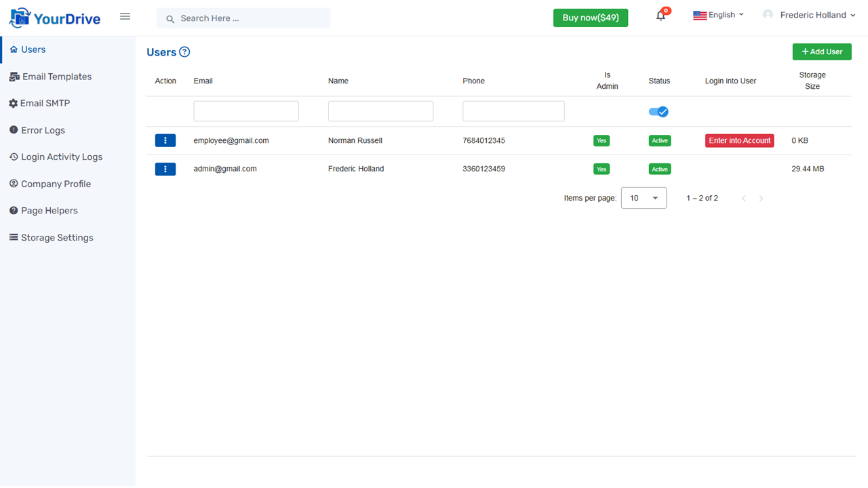Image resolution: width=868 pixels, height=488 pixels.
Task: Open Storage Settings from the sidebar
Action: [x=12, y=237]
